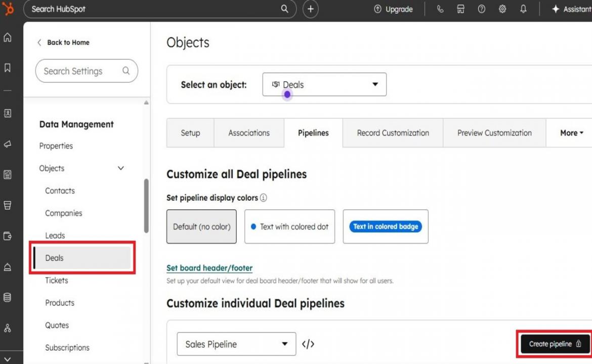
Task: Open the marketplace storefront icon
Action: pos(460,9)
